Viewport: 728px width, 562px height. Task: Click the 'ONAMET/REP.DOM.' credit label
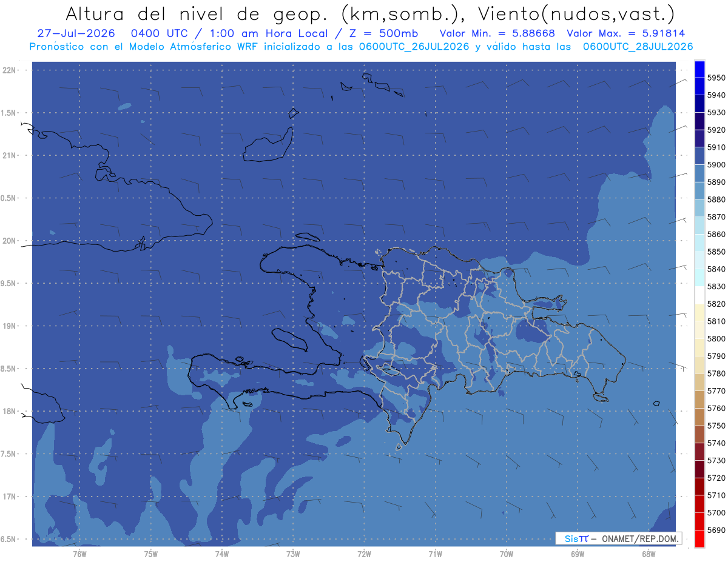point(641,538)
